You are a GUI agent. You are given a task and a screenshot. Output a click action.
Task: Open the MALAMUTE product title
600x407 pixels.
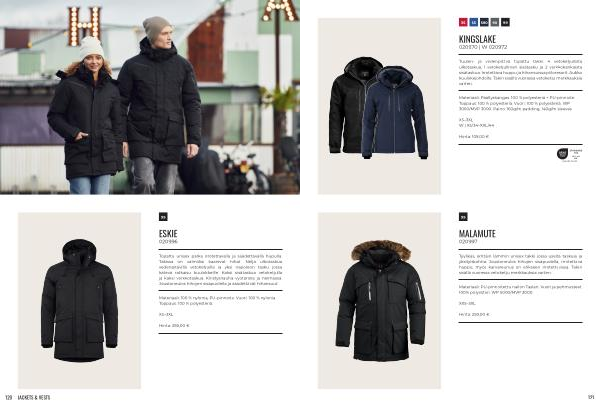click(477, 233)
